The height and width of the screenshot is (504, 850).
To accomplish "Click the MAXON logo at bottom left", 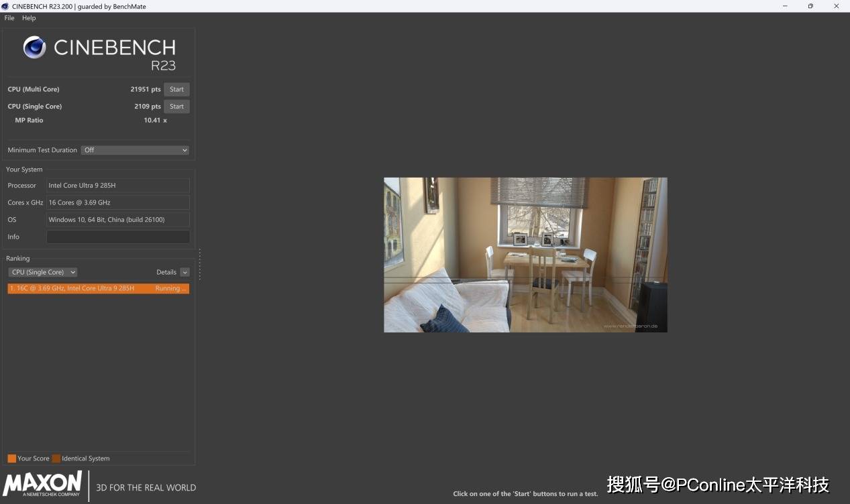I will pos(42,484).
